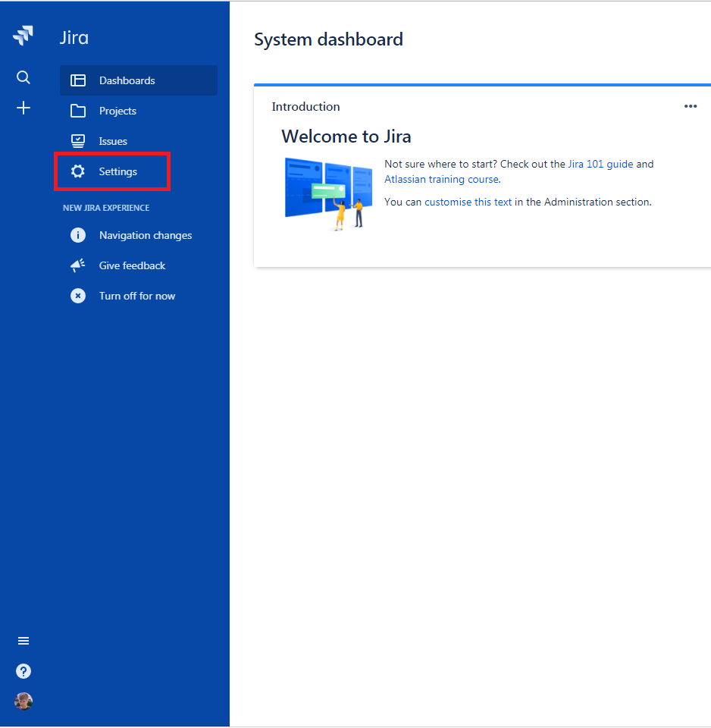The height and width of the screenshot is (728, 711).
Task: Click Turn off for now
Action: (x=138, y=296)
